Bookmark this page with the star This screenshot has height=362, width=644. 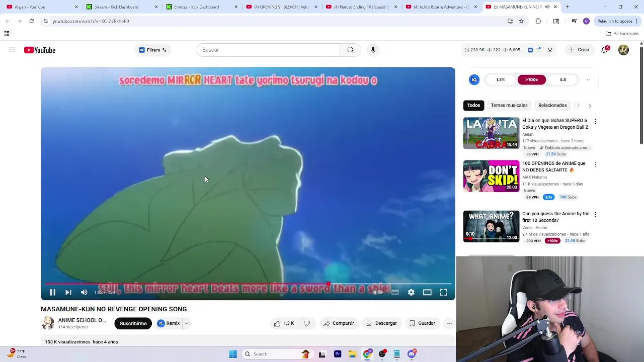(521, 21)
